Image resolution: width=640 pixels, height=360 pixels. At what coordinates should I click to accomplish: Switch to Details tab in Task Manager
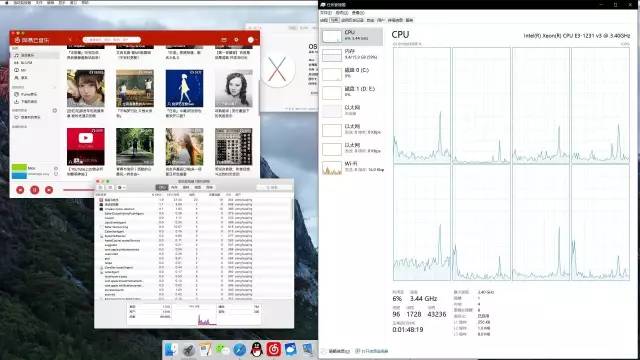point(395,20)
